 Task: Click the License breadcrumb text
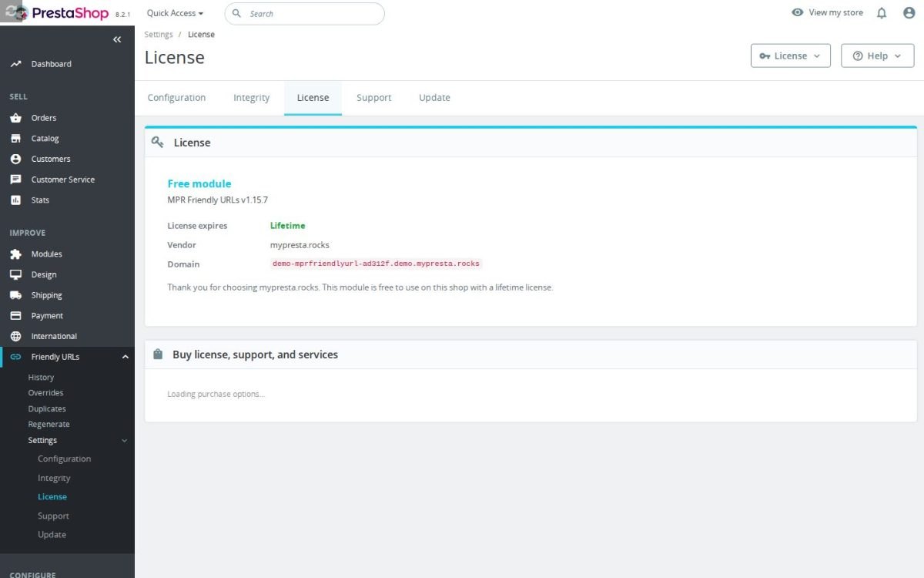[201, 35]
